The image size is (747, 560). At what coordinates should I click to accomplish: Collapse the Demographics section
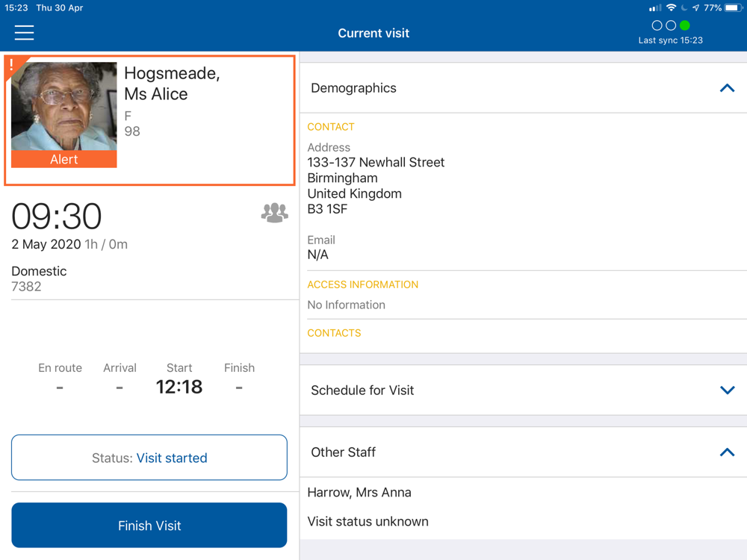coord(727,88)
